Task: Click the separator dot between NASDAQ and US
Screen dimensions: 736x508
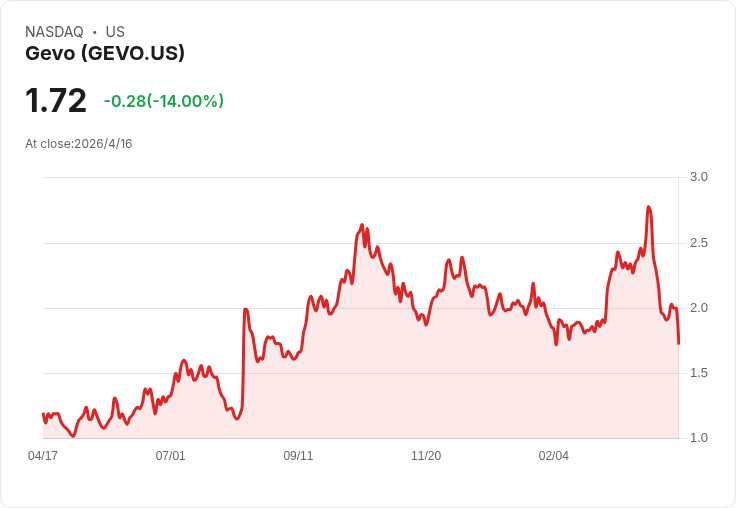Action: click(x=95, y=32)
